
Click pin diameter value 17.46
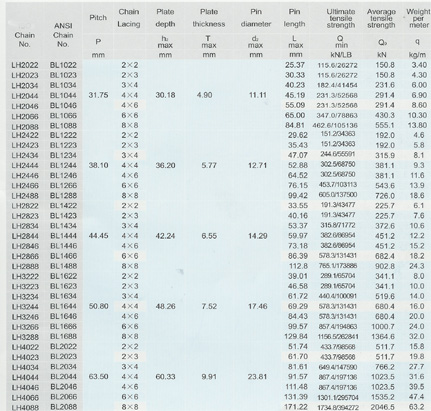[x=258, y=306]
